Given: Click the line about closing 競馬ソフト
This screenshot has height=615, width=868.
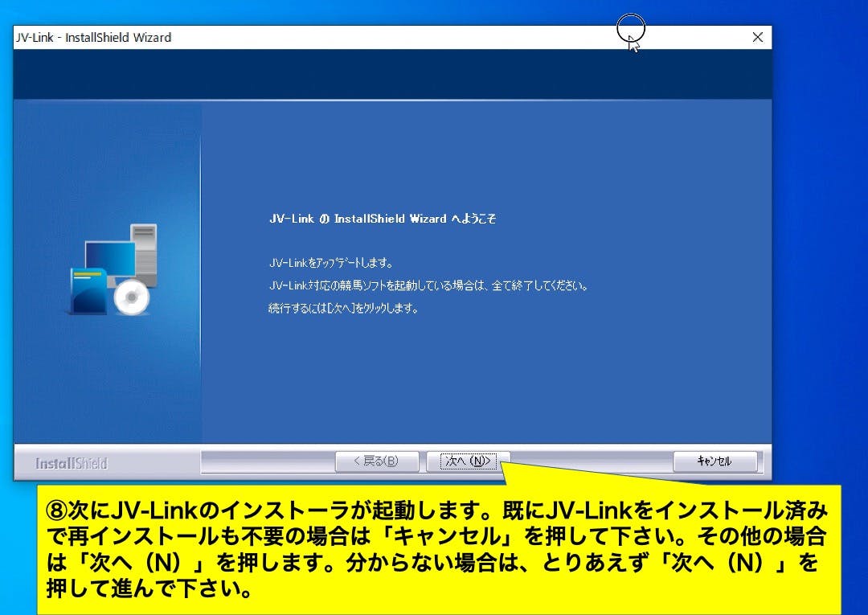Looking at the screenshot, I should pos(428,285).
